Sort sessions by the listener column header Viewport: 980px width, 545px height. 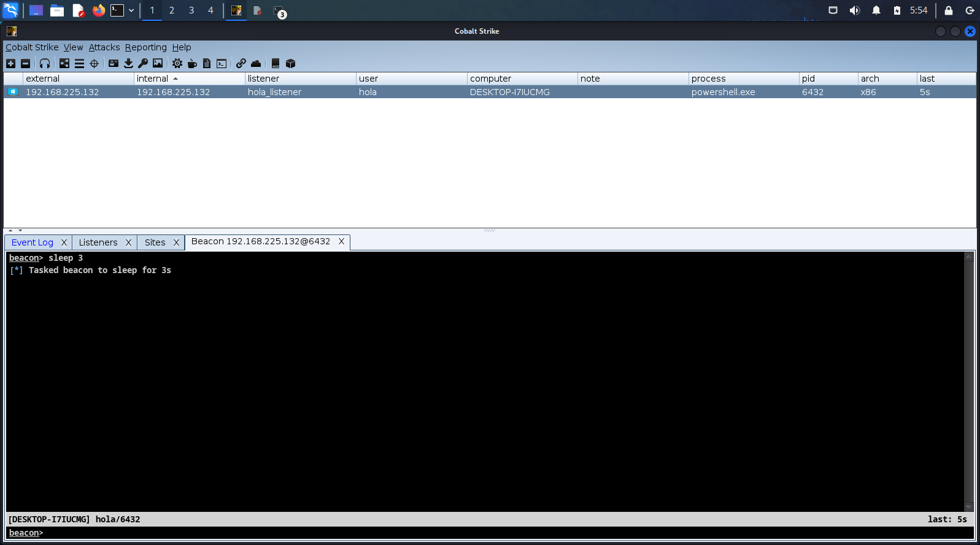[x=301, y=79]
